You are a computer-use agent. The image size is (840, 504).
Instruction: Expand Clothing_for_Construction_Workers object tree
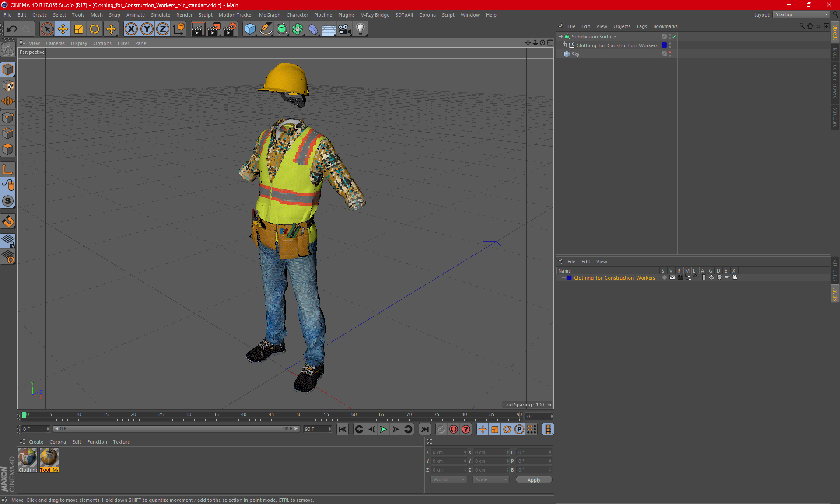click(x=565, y=45)
